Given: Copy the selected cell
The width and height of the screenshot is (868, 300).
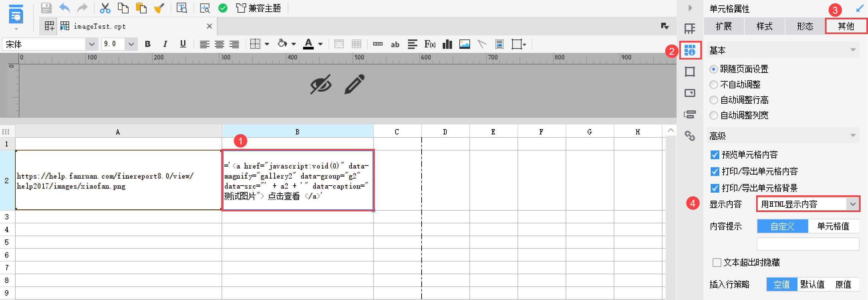Looking at the screenshot, I should [x=123, y=8].
